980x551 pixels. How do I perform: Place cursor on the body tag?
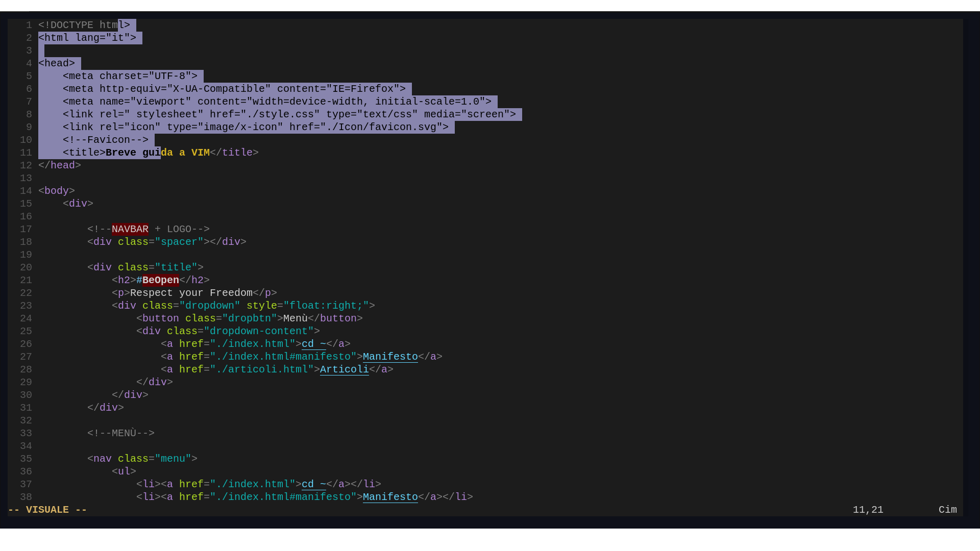click(x=56, y=191)
